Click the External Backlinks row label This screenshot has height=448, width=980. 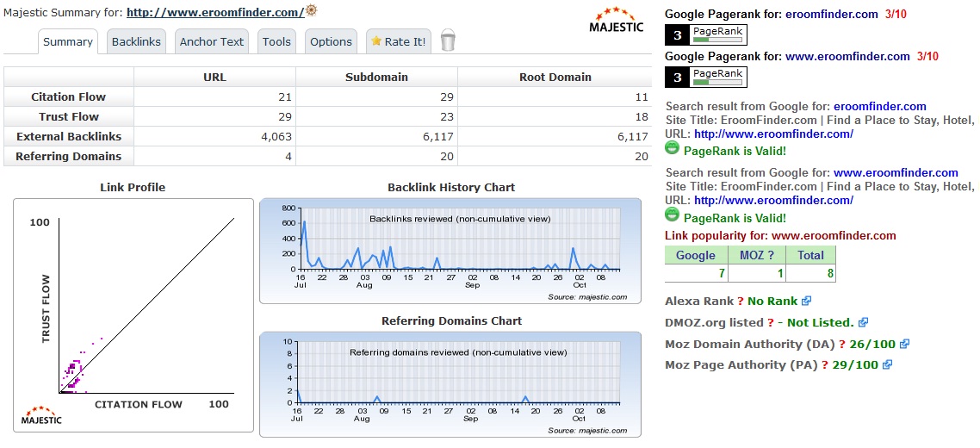coord(69,137)
